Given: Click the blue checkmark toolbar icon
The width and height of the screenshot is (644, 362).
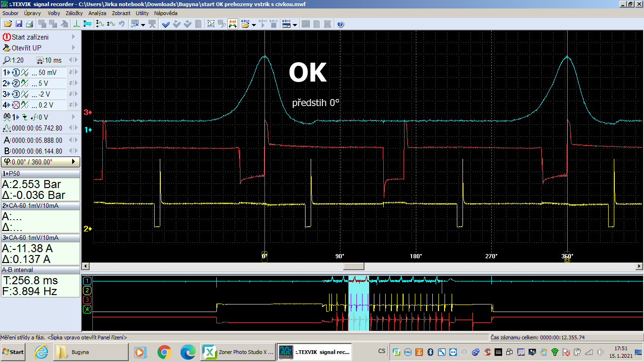Looking at the screenshot, I should click(165, 24).
